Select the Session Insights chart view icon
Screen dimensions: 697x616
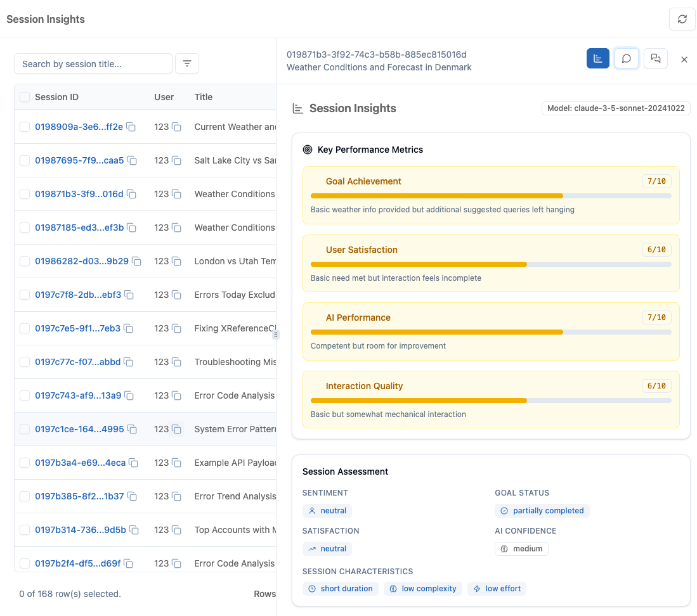597,58
